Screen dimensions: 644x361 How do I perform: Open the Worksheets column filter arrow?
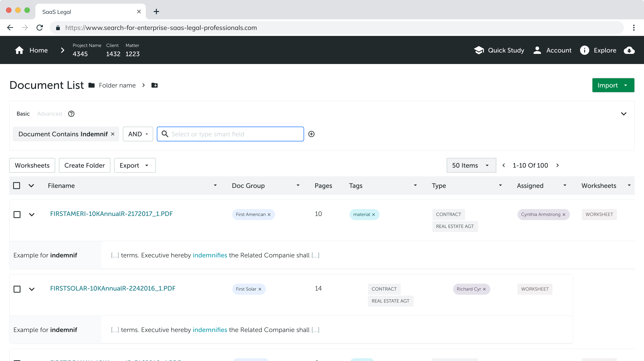point(629,185)
